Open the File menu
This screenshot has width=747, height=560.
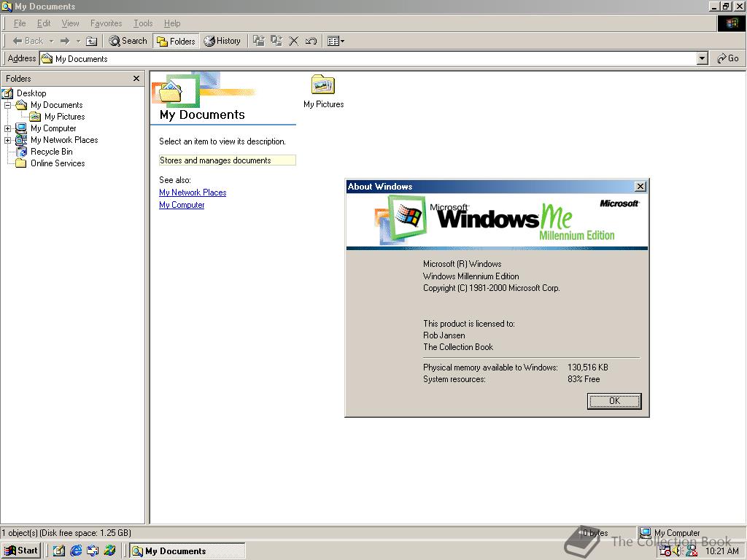coord(20,23)
